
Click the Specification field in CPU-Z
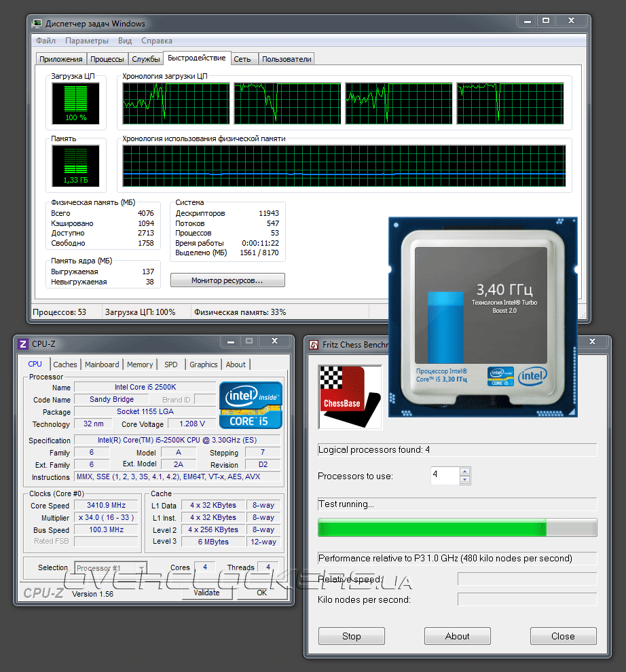177,440
